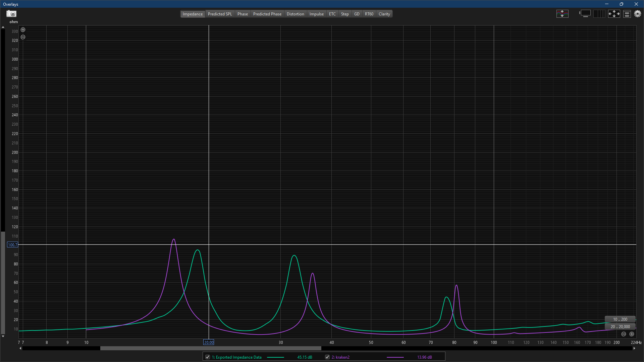This screenshot has height=362, width=644.
Task: Toggle kraken2 trace checkbox
Action: point(327,357)
